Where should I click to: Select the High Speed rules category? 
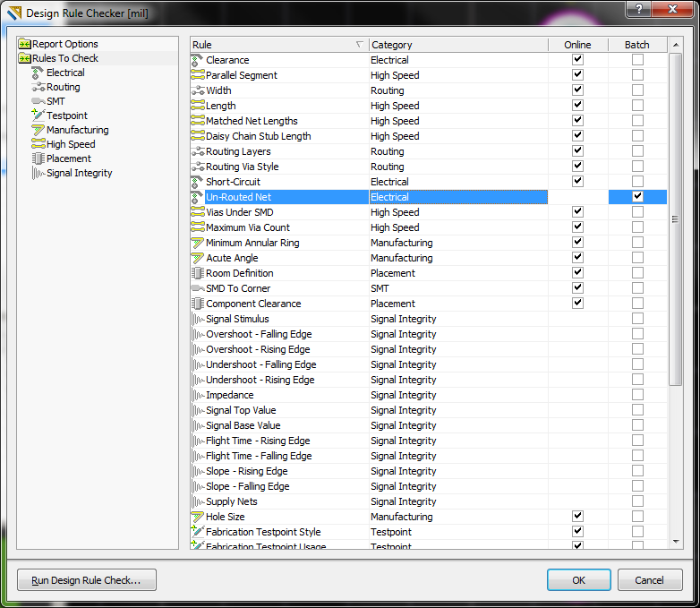tap(71, 144)
